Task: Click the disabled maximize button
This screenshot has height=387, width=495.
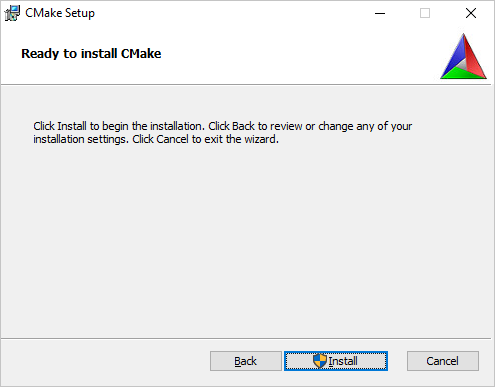Action: click(x=425, y=13)
